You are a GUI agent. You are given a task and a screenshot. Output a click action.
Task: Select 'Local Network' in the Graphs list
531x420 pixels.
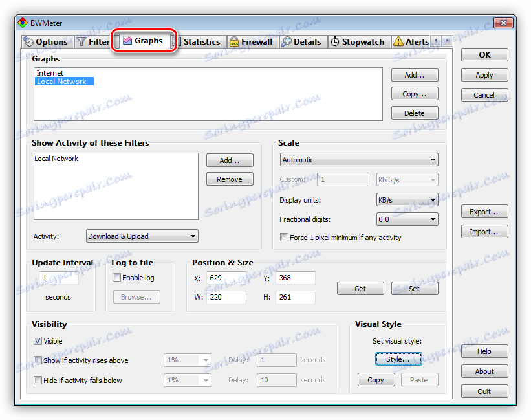coord(64,82)
